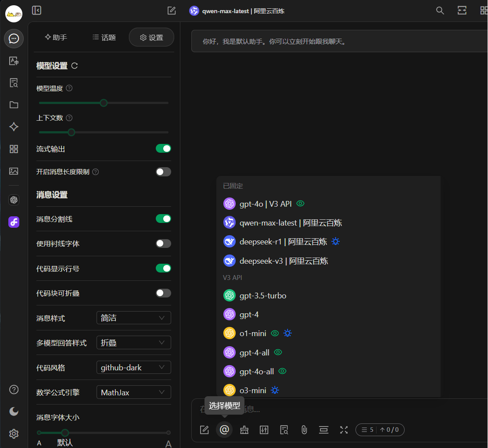Click the new topic icon in input toolbar
Viewport: 488px width, 448px height.
tap(205, 430)
